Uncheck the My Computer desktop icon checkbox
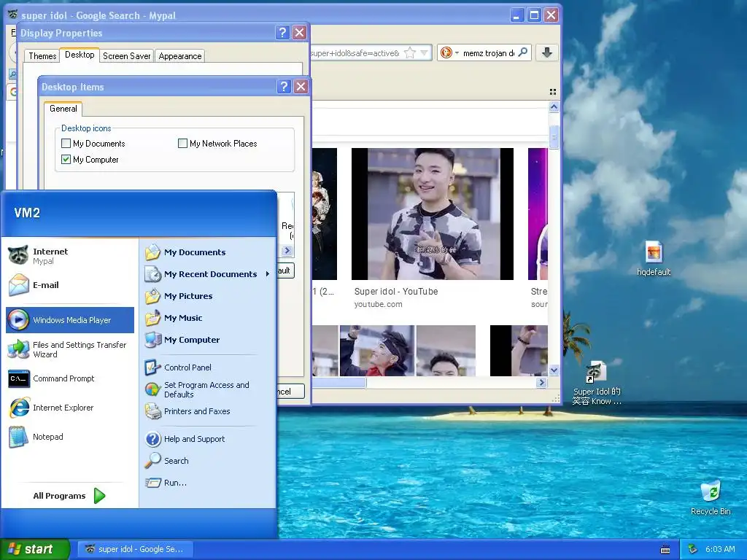Viewport: 747px width, 560px height. click(x=66, y=160)
